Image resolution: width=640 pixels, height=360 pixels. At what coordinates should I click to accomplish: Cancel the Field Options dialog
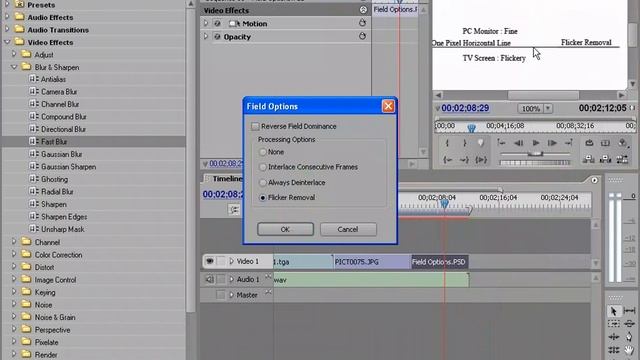coord(348,229)
